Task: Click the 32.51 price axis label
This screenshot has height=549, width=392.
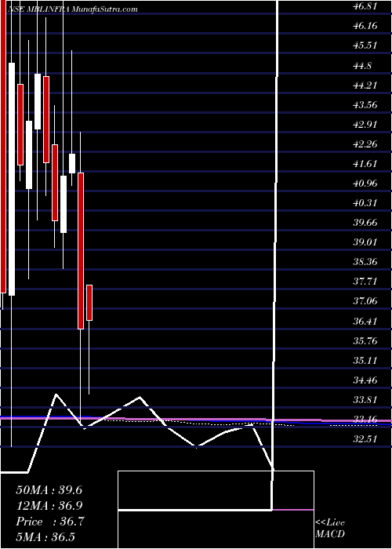Action: pos(365,438)
